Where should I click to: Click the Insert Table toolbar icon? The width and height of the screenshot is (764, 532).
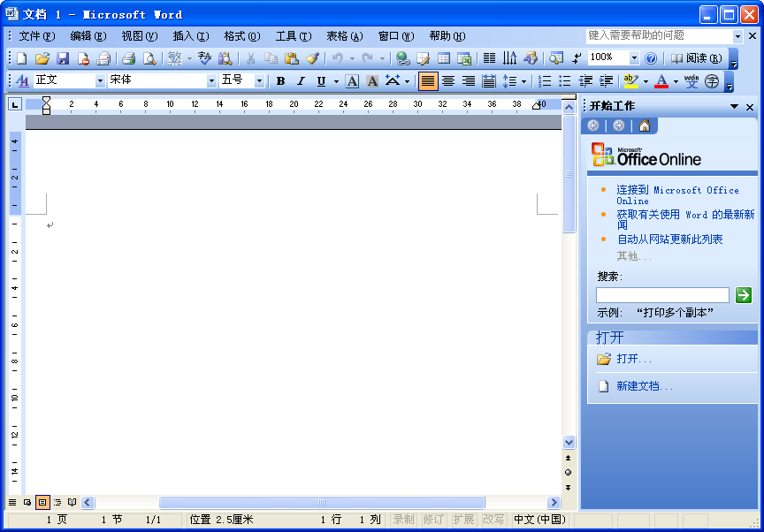(x=443, y=58)
